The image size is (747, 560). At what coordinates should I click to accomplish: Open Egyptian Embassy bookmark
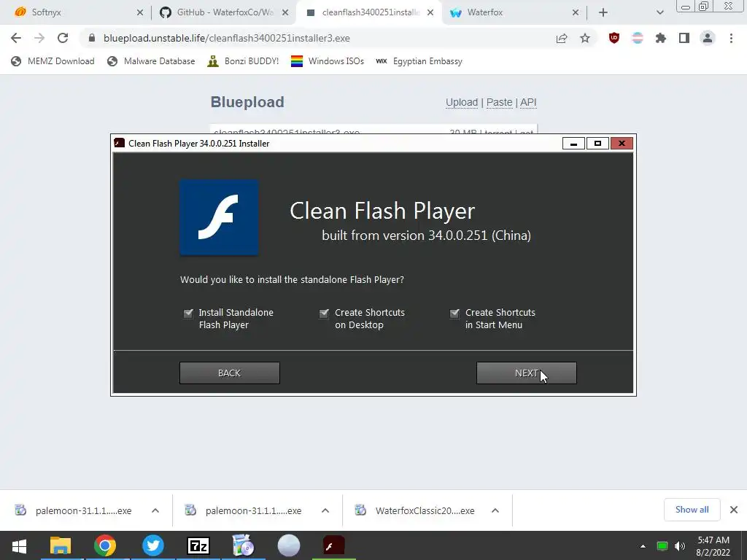(x=419, y=61)
